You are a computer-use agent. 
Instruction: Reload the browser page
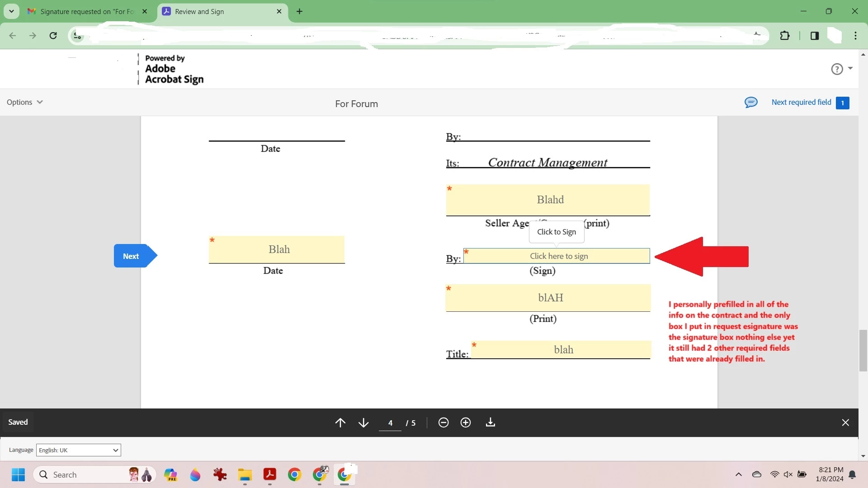[x=53, y=36]
